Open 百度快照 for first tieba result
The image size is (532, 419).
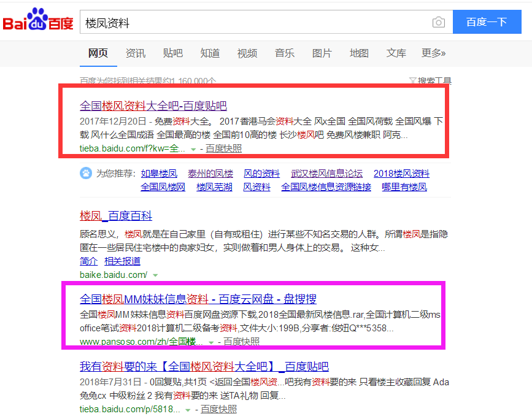tap(223, 148)
